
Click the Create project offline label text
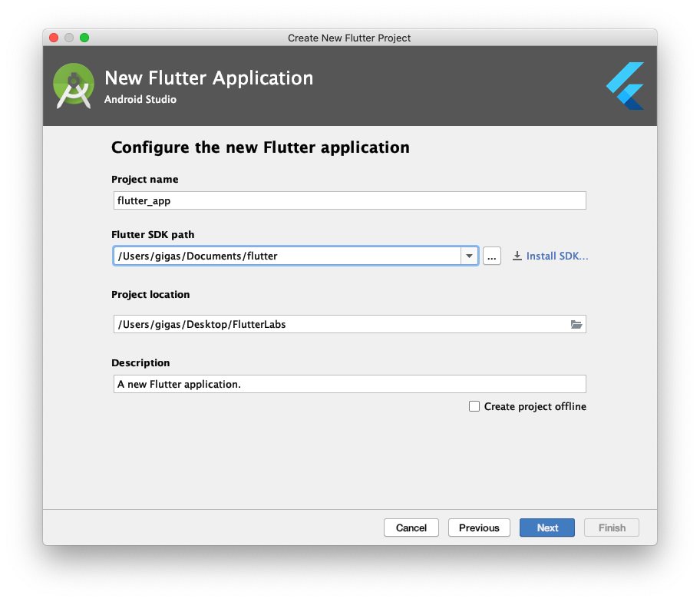point(535,406)
